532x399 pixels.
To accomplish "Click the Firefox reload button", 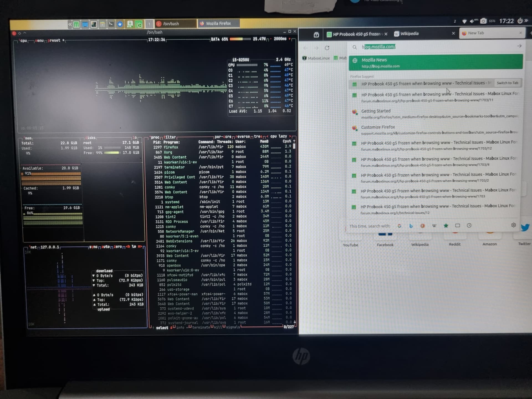I will coord(327,48).
